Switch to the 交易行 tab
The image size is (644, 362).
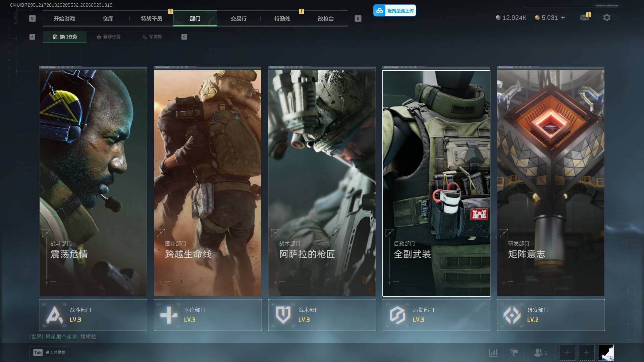pos(239,18)
